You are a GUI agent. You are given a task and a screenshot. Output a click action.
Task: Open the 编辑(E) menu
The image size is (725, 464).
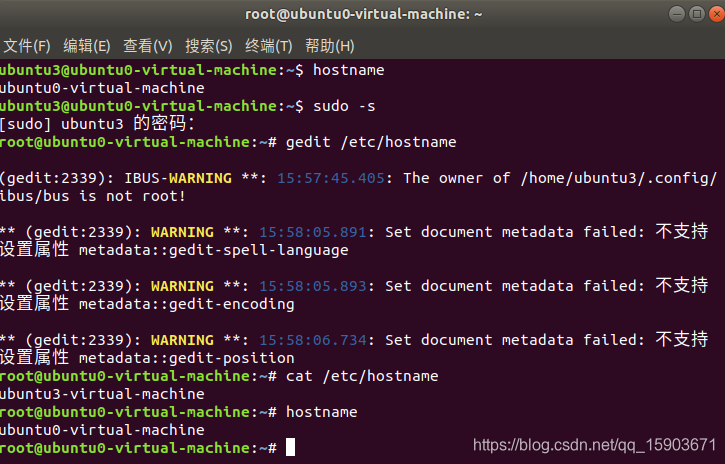point(87,46)
